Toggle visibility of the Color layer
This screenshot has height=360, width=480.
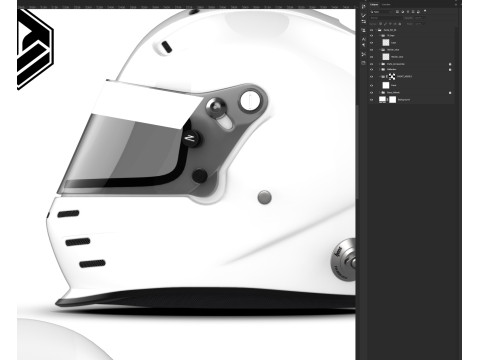click(371, 43)
